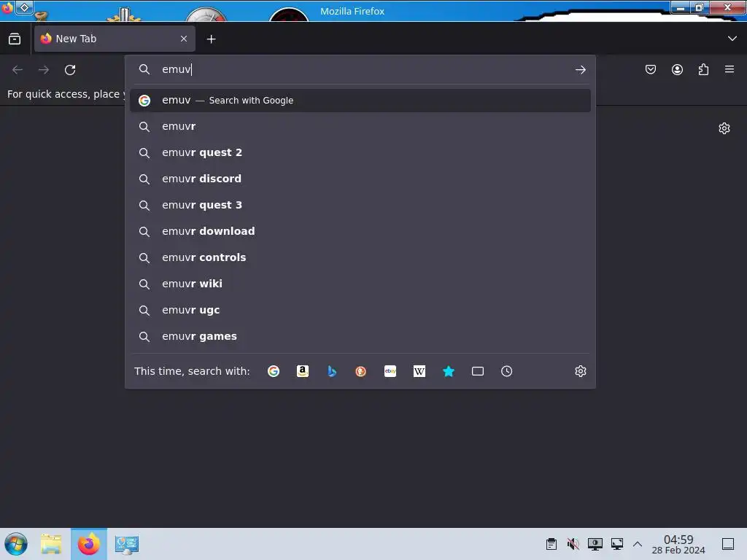The height and width of the screenshot is (560, 747).
Task: Search this time with Wikipedia
Action: tap(419, 371)
